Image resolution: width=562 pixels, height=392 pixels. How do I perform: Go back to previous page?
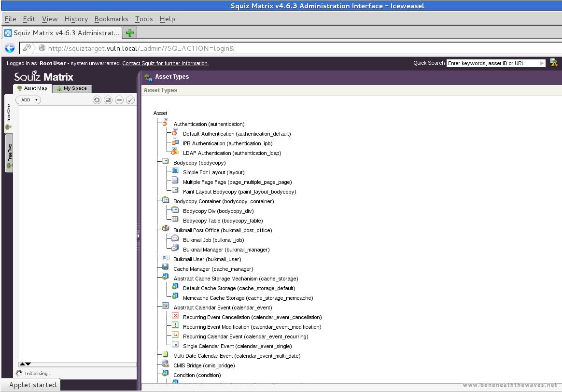click(10, 48)
